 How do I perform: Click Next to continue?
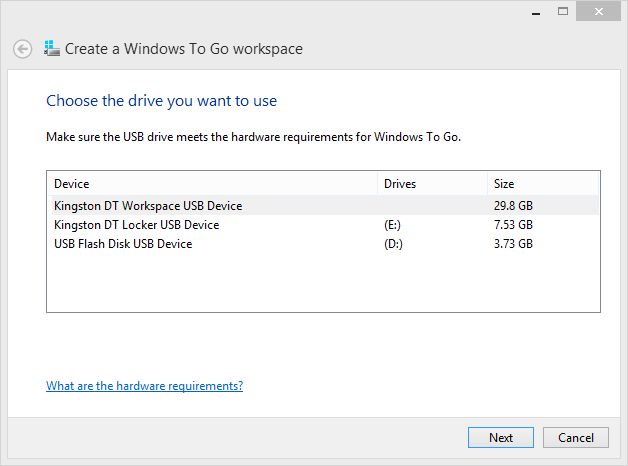[501, 438]
